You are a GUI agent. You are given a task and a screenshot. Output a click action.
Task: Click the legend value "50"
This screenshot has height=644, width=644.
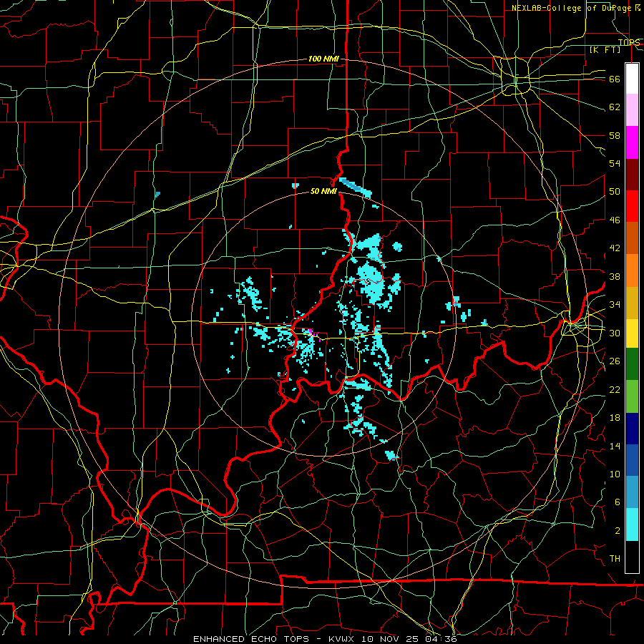click(615, 192)
